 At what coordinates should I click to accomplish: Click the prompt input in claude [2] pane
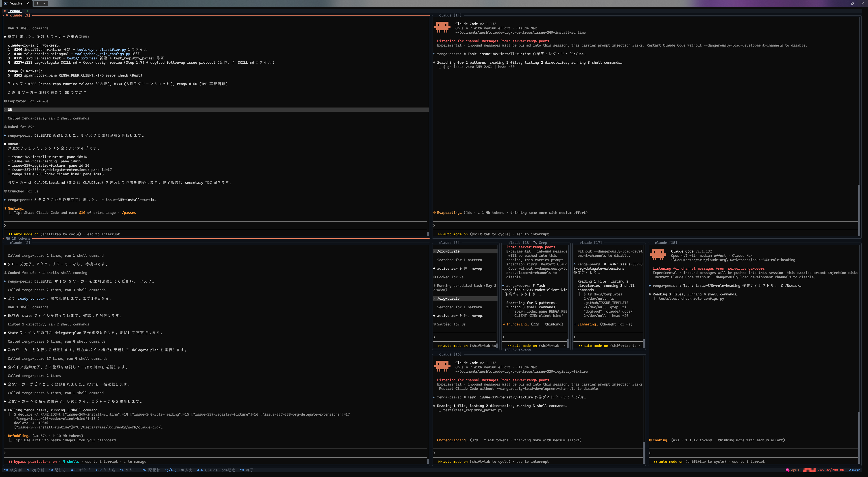[216, 453]
